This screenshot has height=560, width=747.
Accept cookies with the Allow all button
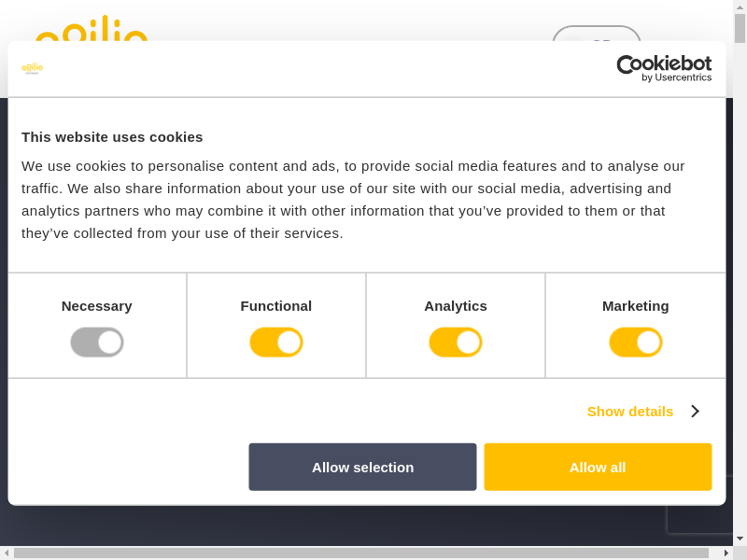(x=598, y=467)
